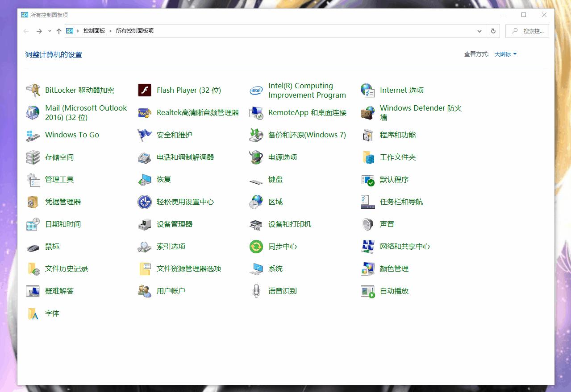Click the RemoteApp 和桌面连接 icon
Screen dimensions: 571x392
pos(256,113)
